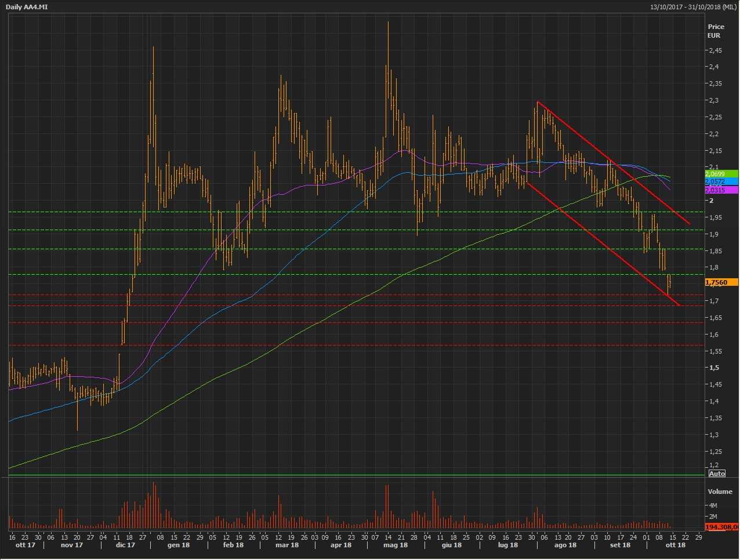Click the Price EUR axis heading
The image size is (740, 560).
coord(716,31)
